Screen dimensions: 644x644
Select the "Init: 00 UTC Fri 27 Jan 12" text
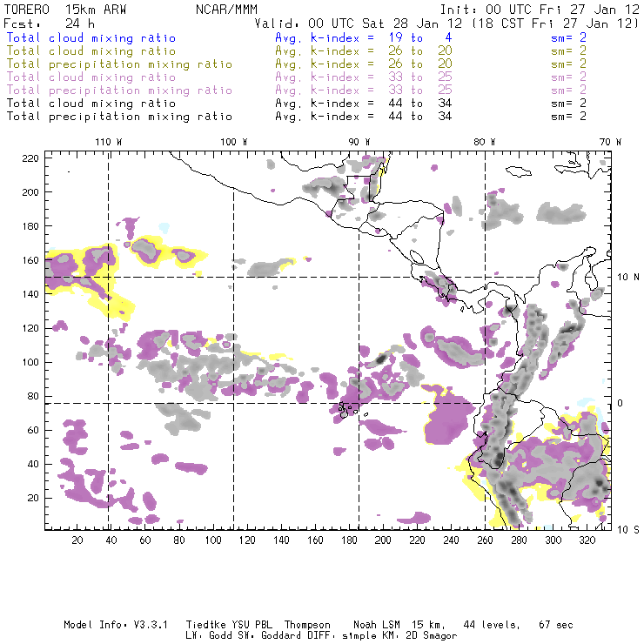point(540,10)
